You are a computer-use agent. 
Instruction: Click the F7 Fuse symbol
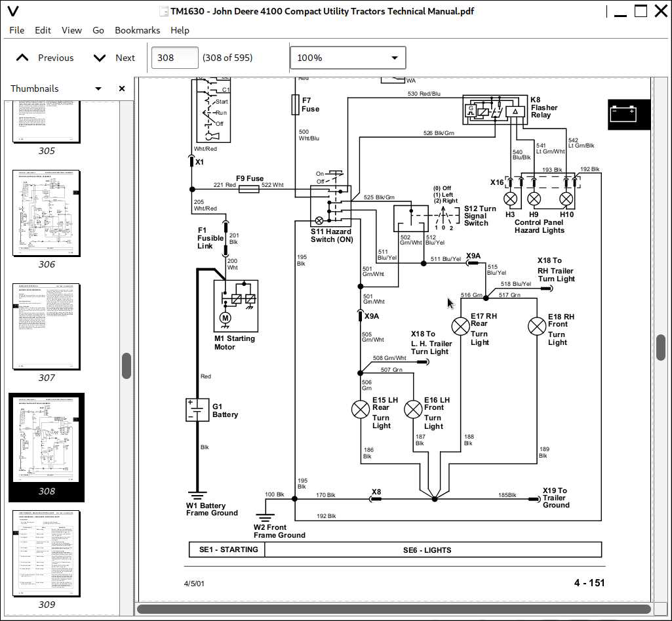pos(295,104)
